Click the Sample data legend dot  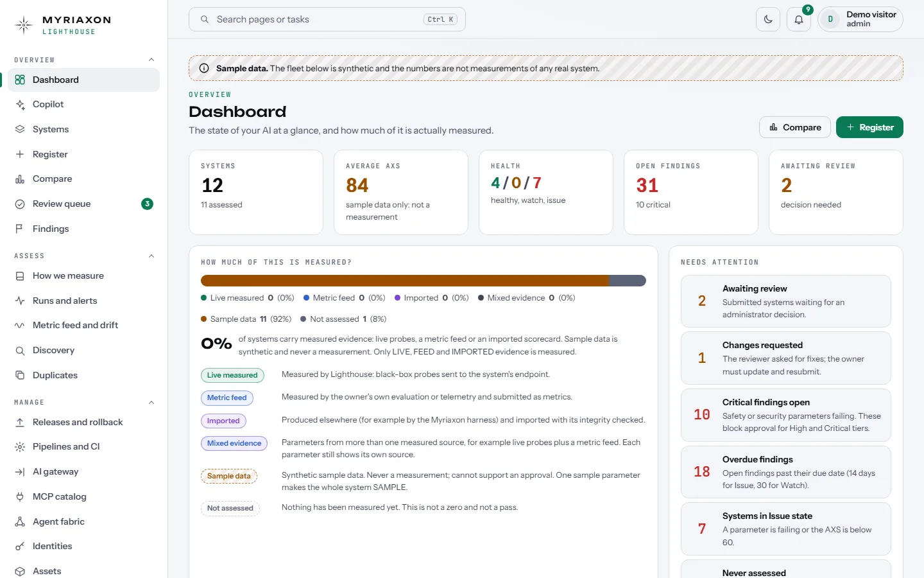204,319
